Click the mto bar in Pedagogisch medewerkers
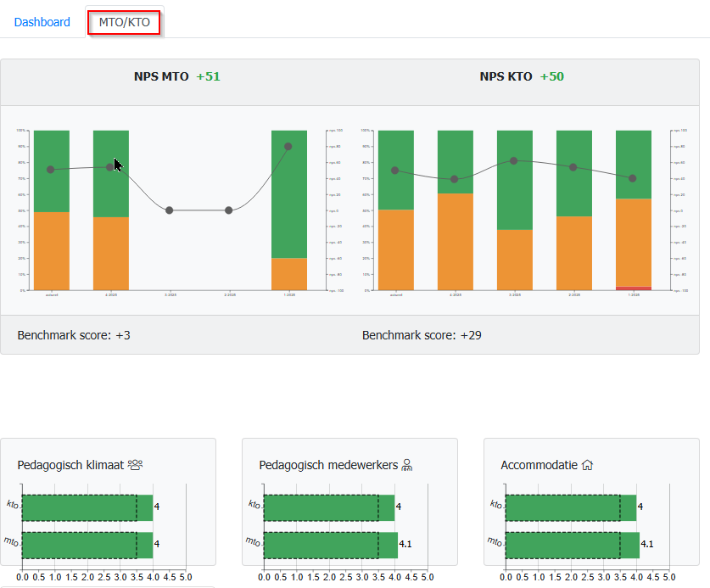 [330, 545]
